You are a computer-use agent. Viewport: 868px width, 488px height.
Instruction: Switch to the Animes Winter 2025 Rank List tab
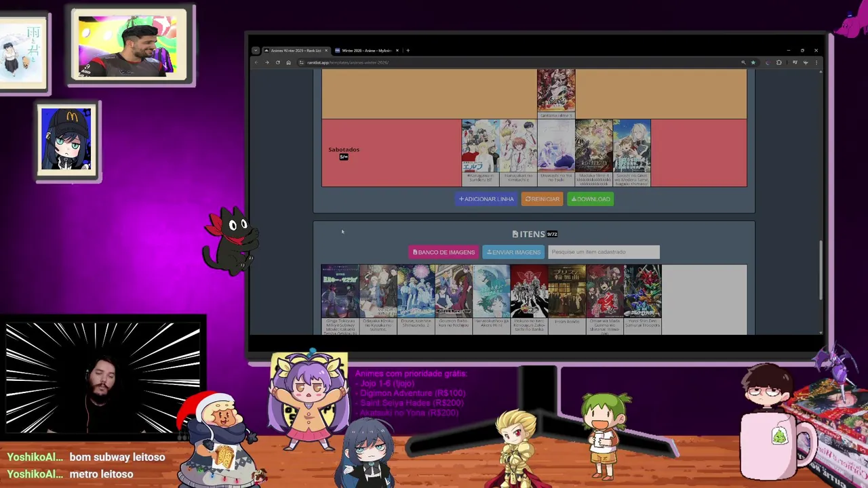point(296,50)
